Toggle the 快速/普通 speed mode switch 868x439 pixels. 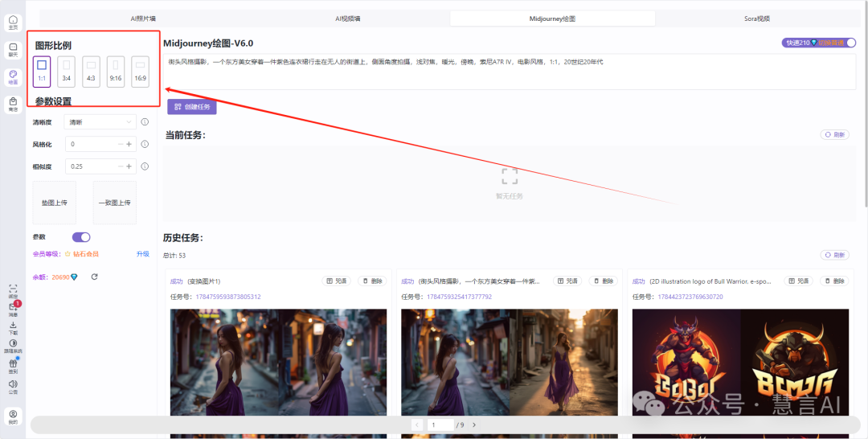849,43
